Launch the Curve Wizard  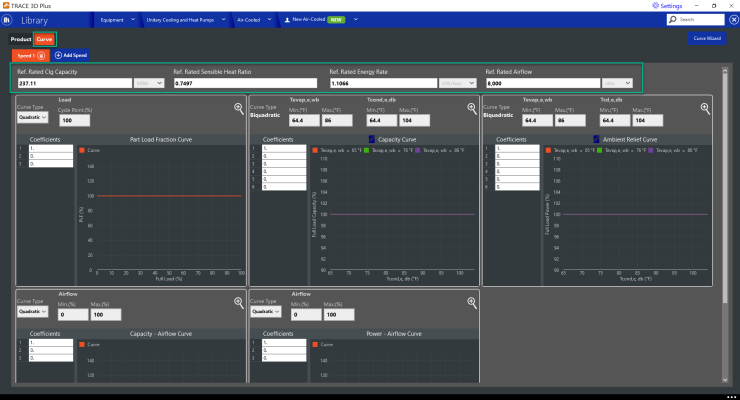(x=707, y=38)
